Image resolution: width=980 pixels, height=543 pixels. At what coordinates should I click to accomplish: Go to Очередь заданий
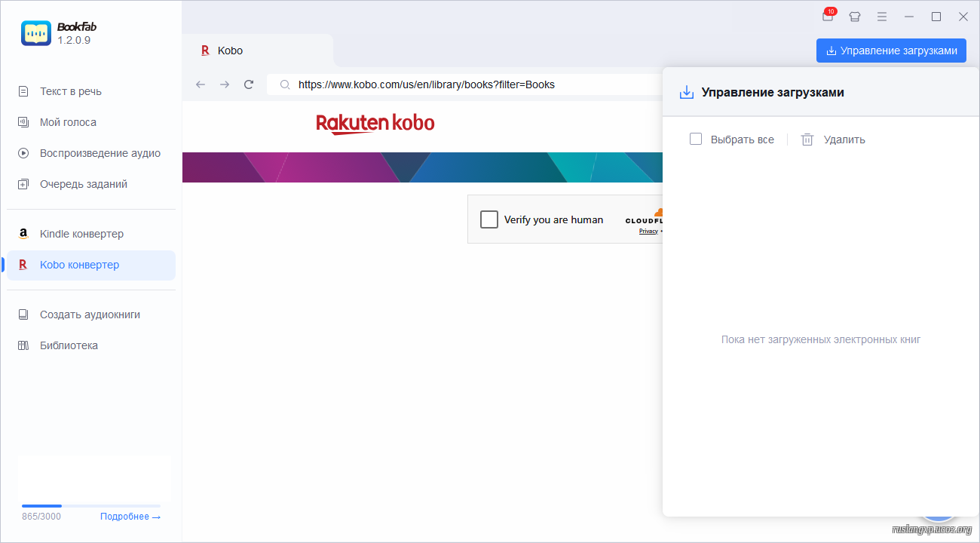point(83,184)
